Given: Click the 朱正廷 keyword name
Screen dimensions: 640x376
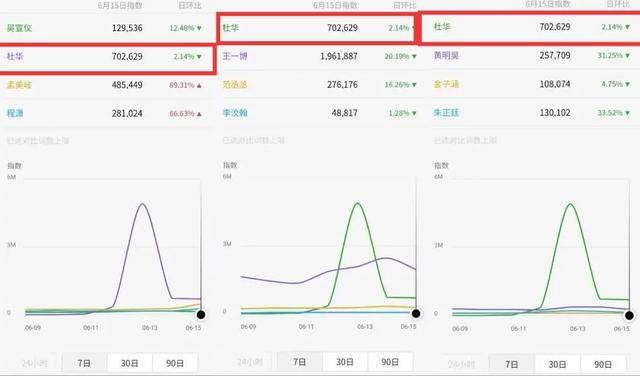Looking at the screenshot, I should pyautogui.click(x=446, y=112).
